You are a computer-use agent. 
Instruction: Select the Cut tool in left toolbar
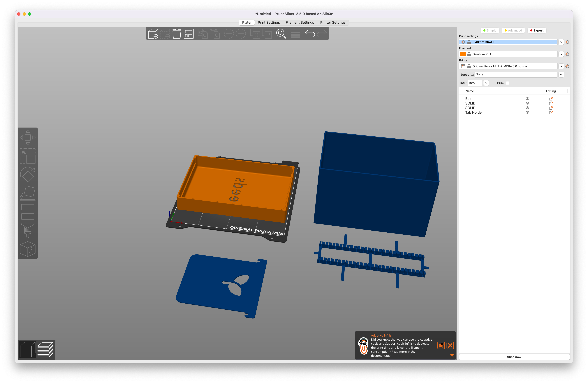tap(28, 212)
